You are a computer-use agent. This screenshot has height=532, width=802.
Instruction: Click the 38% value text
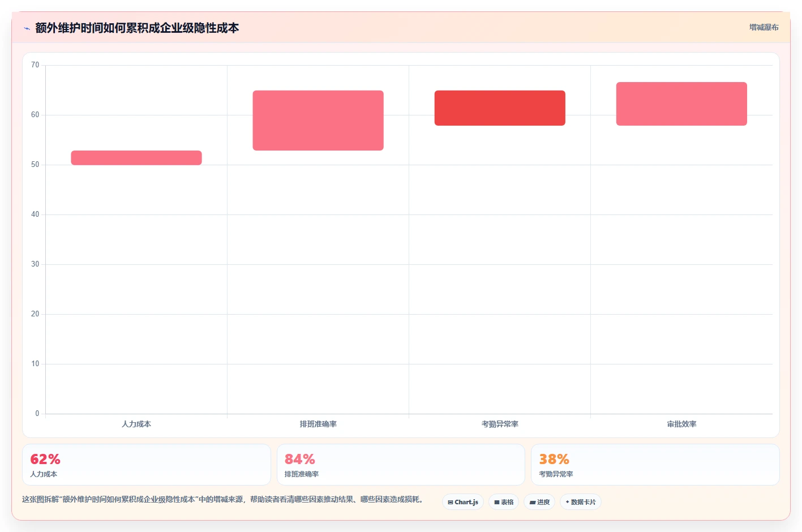(x=554, y=459)
